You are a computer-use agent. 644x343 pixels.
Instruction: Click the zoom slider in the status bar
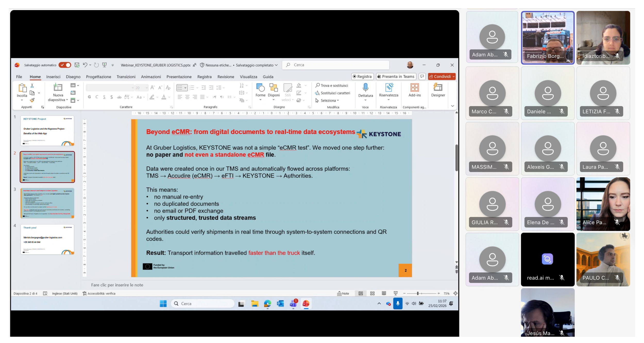point(418,293)
